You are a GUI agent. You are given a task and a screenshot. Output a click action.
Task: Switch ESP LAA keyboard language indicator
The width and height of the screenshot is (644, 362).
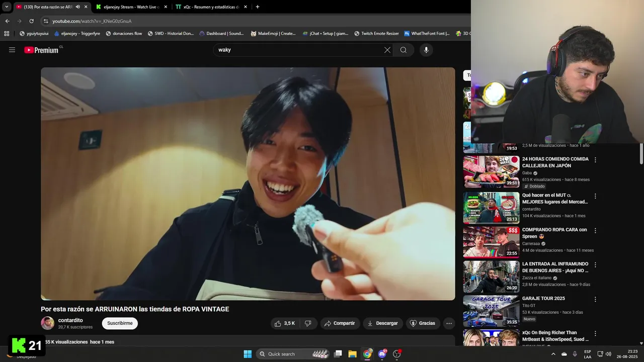click(588, 354)
